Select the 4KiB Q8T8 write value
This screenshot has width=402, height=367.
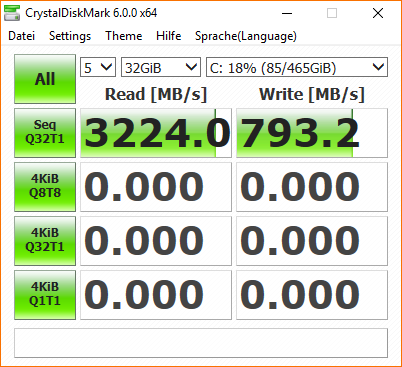pyautogui.click(x=312, y=187)
